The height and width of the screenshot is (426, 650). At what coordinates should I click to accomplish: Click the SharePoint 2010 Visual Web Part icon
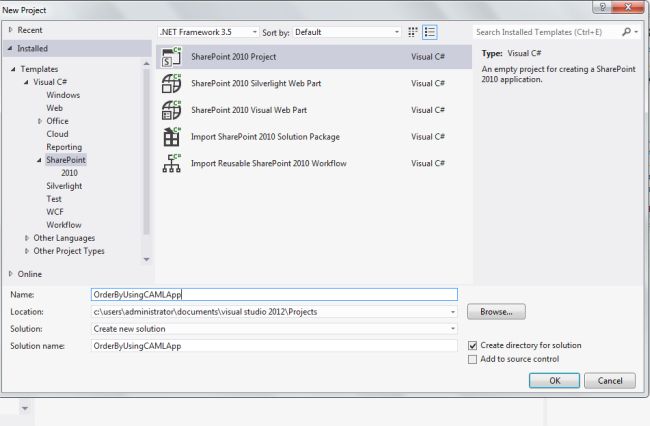[171, 110]
